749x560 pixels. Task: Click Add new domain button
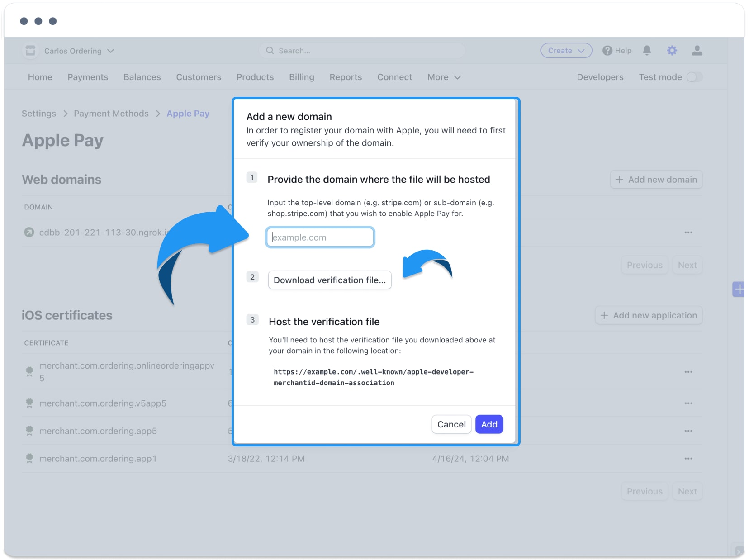click(656, 180)
